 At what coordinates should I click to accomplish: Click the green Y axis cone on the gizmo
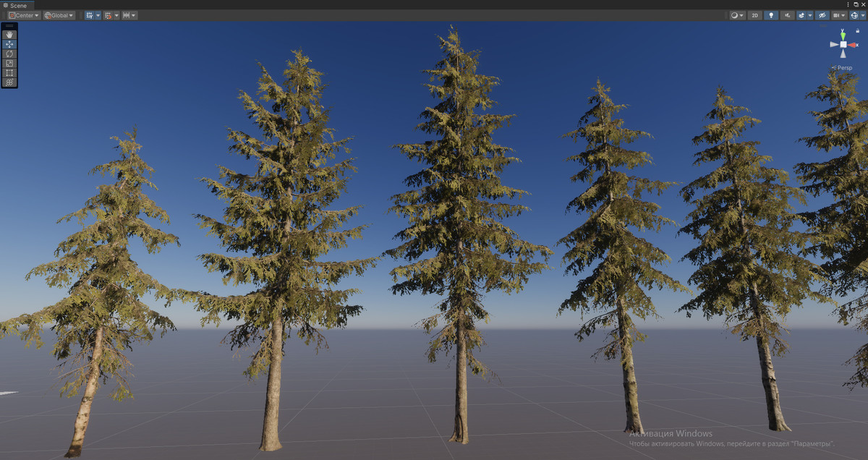pyautogui.click(x=843, y=34)
